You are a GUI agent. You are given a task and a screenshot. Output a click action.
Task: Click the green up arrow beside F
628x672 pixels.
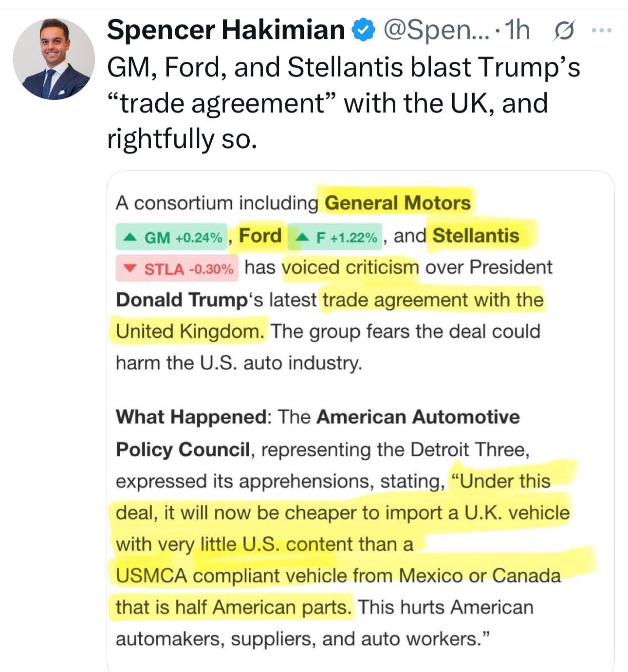[x=302, y=237]
